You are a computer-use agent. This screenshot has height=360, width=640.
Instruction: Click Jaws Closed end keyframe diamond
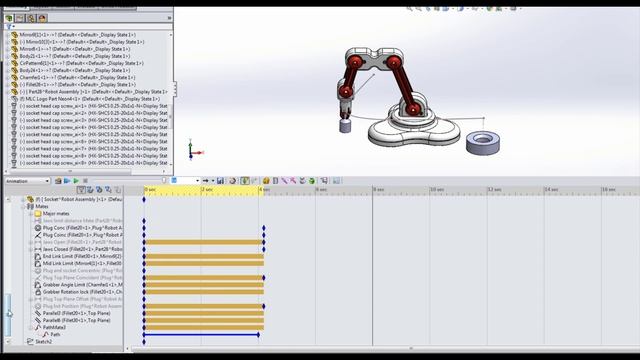[264, 249]
